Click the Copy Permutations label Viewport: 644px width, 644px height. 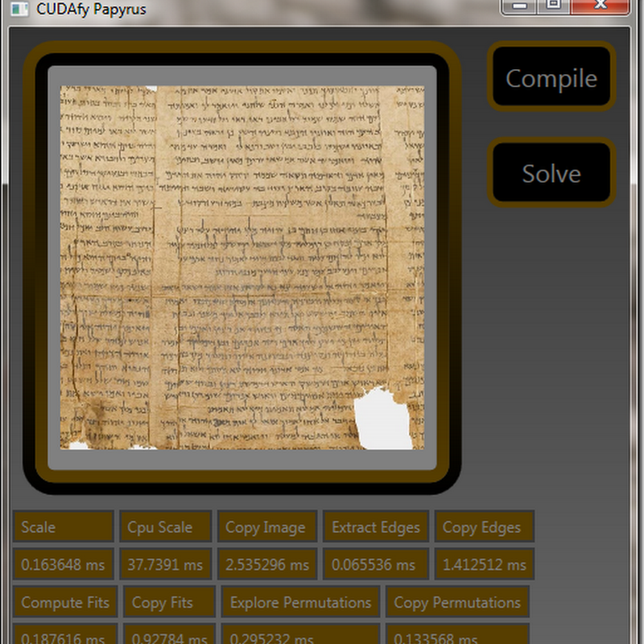pos(457,602)
